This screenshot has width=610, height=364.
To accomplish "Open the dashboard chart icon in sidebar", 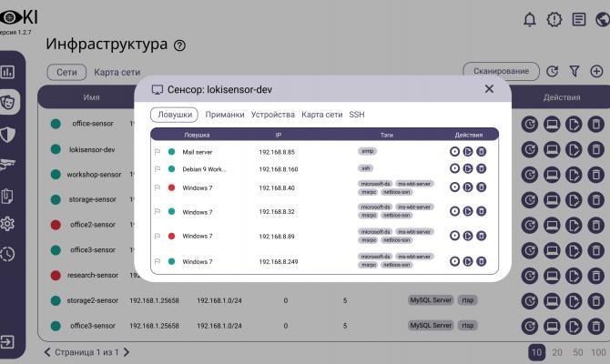I will tap(7, 72).
